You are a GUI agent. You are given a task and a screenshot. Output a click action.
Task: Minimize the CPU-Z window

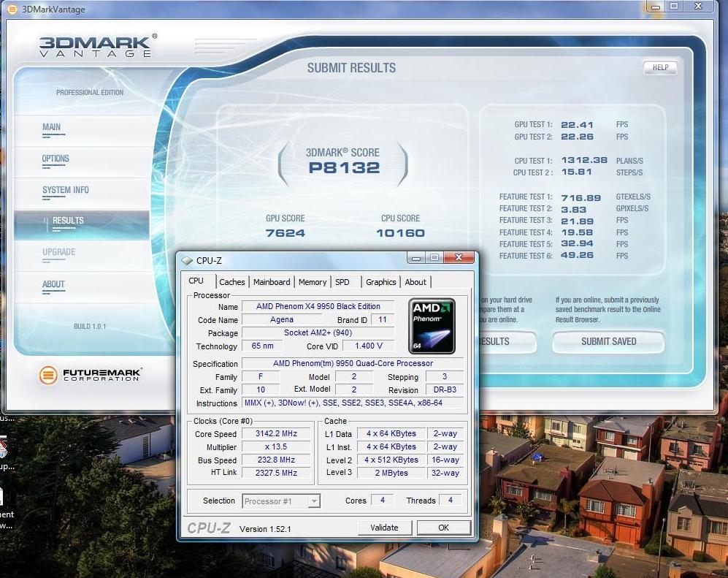(416, 257)
